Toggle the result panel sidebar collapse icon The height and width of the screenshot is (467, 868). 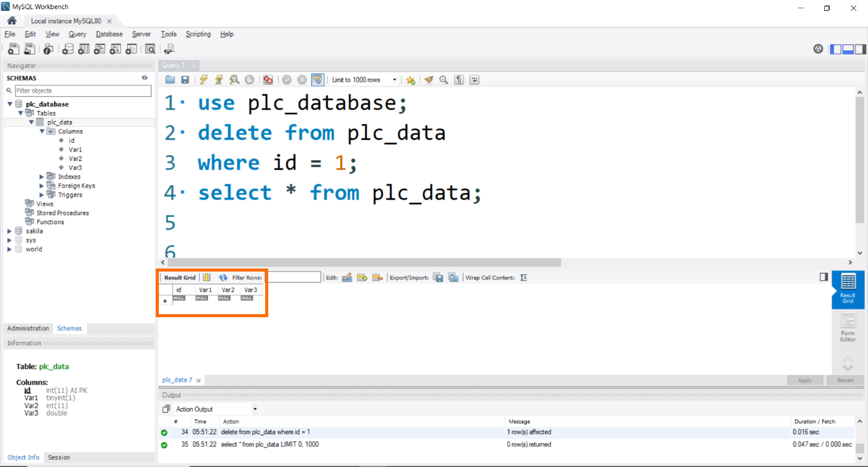click(822, 276)
